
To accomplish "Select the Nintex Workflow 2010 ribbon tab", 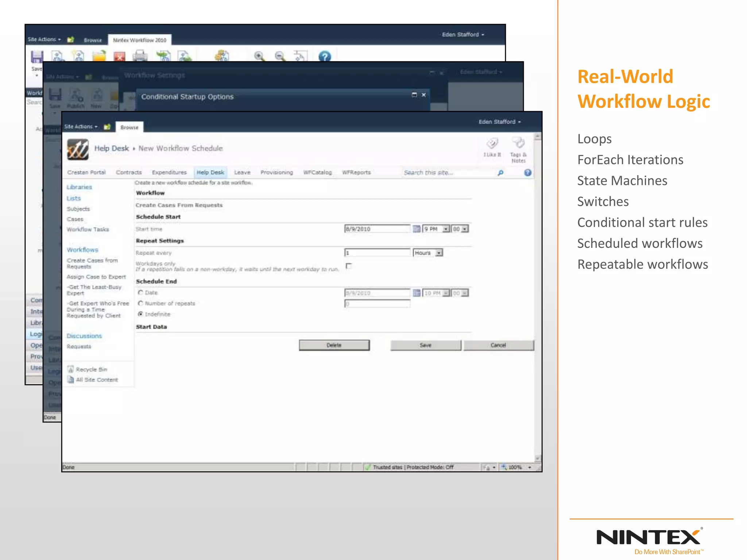I will click(140, 40).
